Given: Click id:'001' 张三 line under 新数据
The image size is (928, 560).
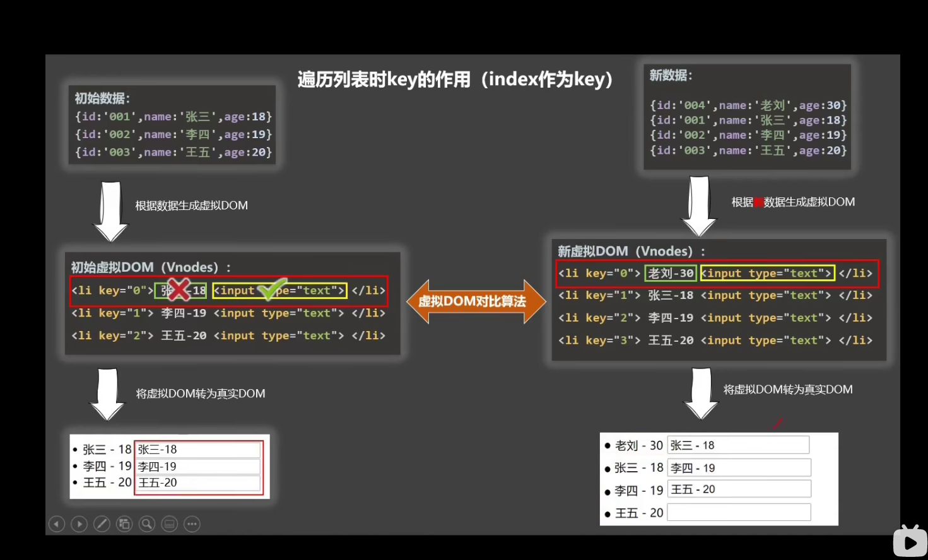Looking at the screenshot, I should [x=748, y=120].
